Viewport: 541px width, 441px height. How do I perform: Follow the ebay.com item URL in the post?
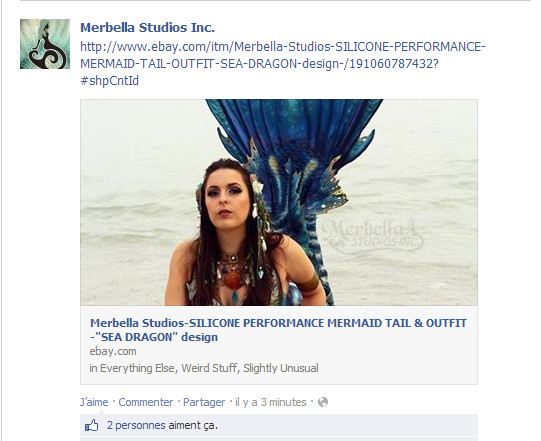click(283, 55)
